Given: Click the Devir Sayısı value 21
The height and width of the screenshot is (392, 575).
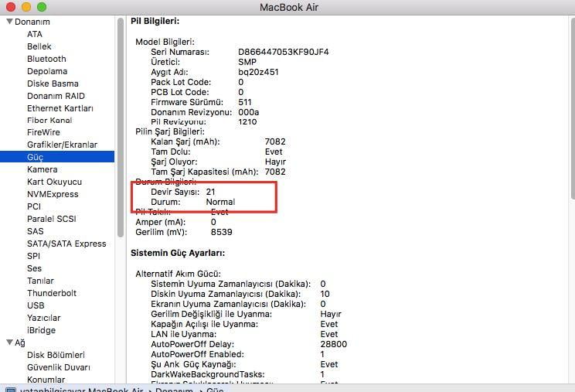Looking at the screenshot, I should [x=211, y=191].
